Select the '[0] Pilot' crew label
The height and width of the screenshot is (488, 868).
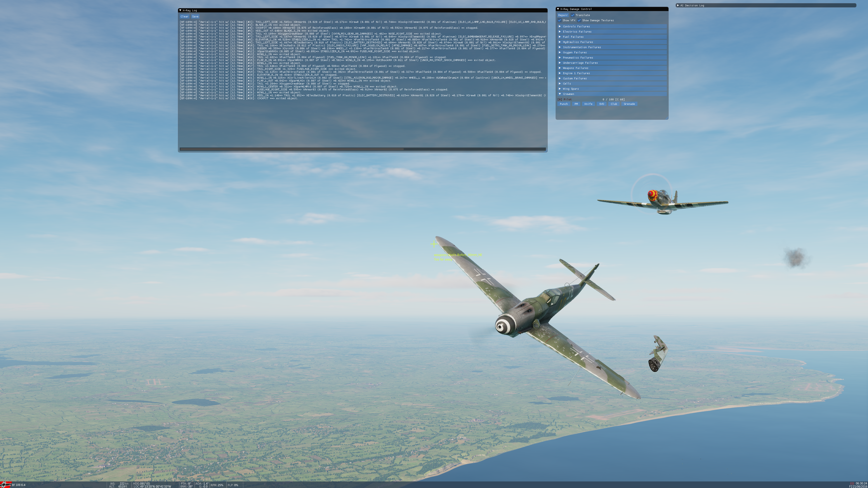pyautogui.click(x=564, y=99)
